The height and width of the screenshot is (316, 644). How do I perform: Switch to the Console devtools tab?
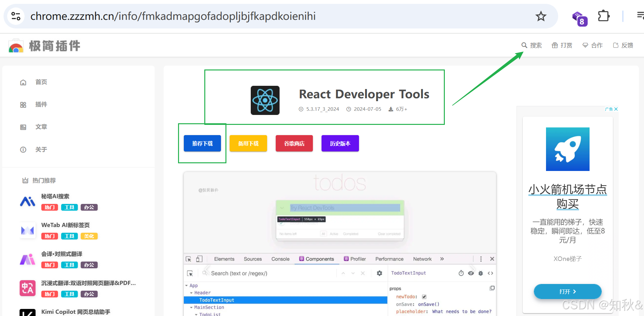tap(280, 259)
